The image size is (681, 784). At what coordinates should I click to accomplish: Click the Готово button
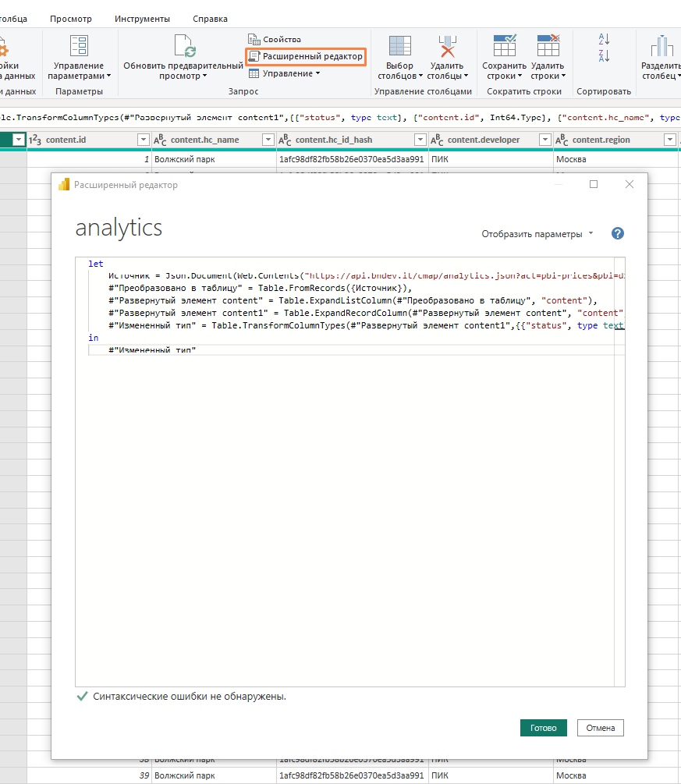[544, 728]
